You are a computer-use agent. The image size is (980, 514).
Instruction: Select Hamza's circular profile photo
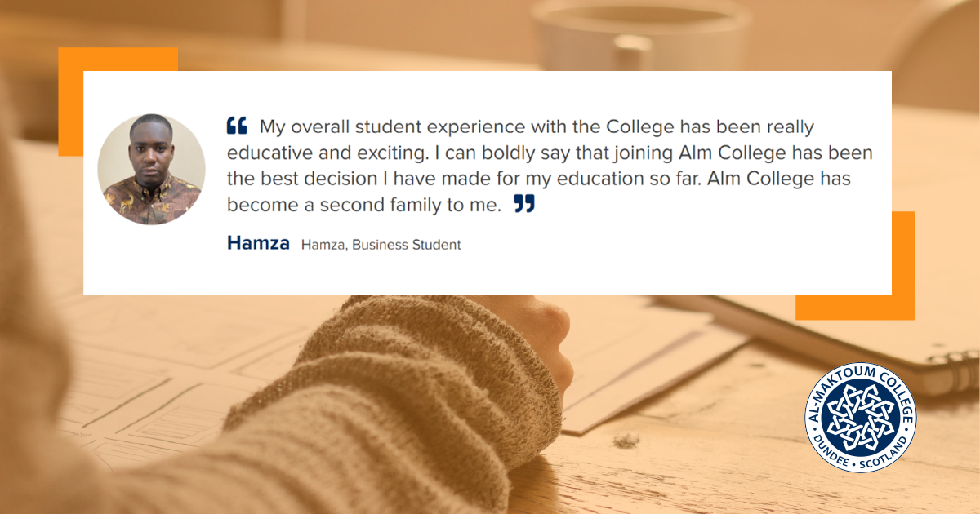(x=152, y=169)
